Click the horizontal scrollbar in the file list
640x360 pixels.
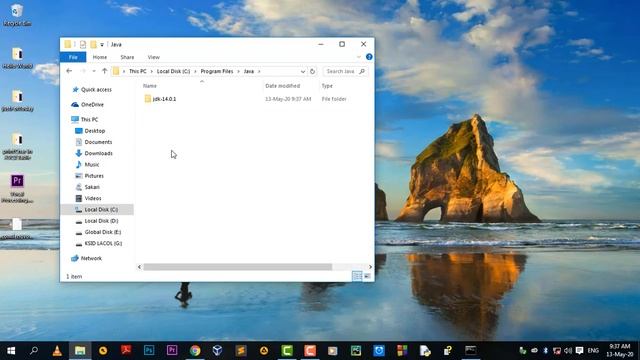[x=237, y=267]
